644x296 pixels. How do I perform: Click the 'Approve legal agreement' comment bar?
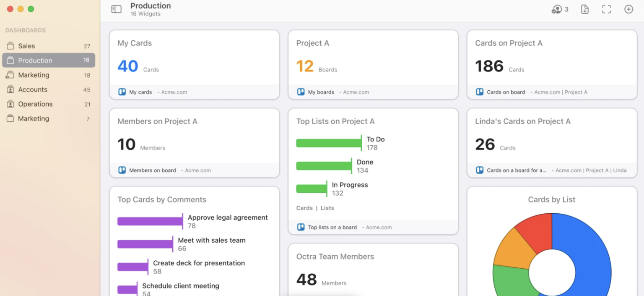(x=150, y=221)
